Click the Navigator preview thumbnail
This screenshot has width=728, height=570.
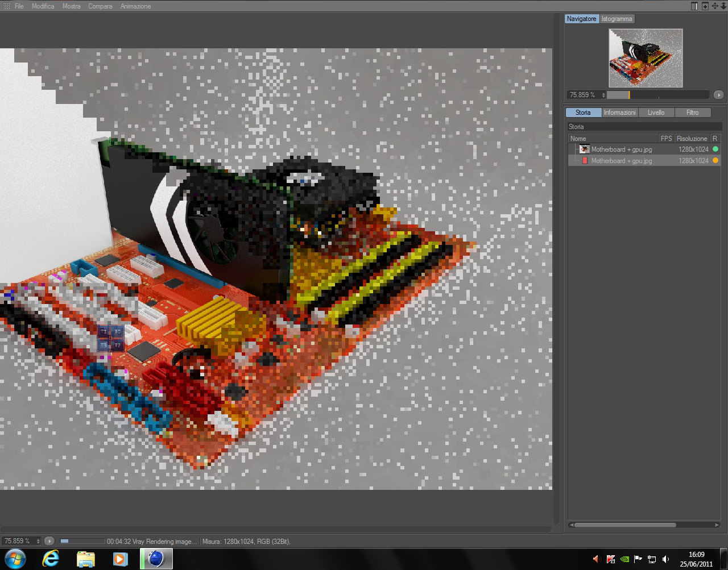coord(646,58)
